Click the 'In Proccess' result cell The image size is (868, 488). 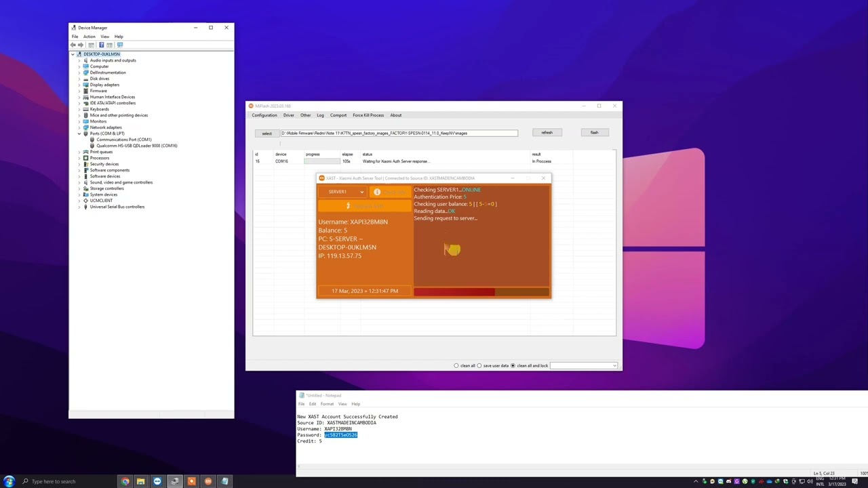point(542,161)
